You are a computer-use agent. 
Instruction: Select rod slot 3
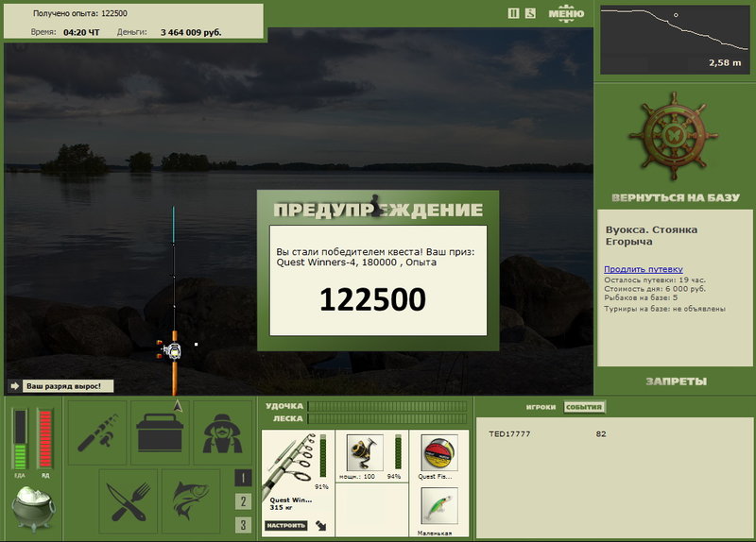(x=243, y=525)
